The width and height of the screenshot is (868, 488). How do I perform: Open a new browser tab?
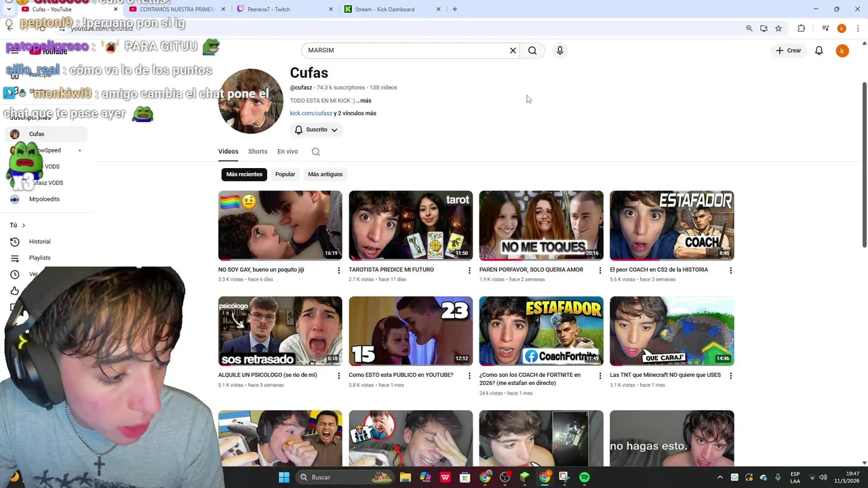454,9
